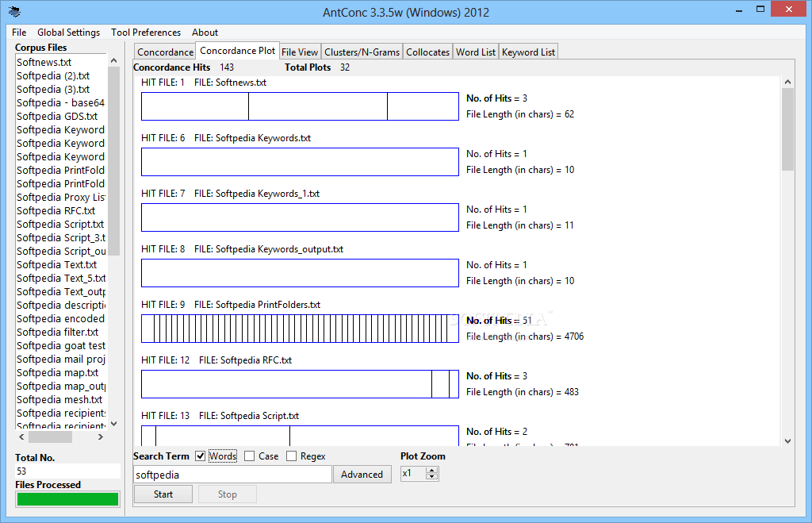Select Softpedia (2).txt in corpus list
The image size is (812, 523).
(x=53, y=75)
